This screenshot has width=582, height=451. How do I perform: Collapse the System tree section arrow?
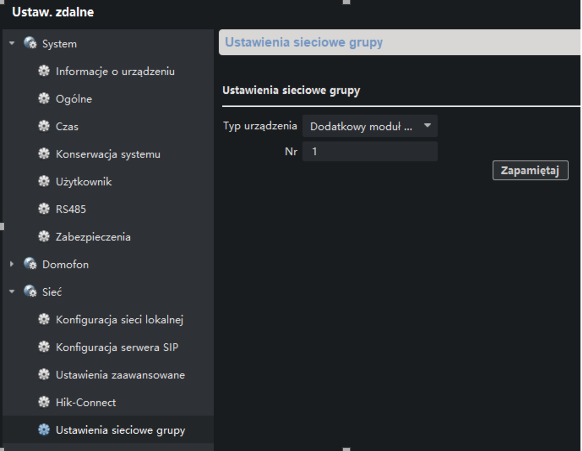(12, 43)
